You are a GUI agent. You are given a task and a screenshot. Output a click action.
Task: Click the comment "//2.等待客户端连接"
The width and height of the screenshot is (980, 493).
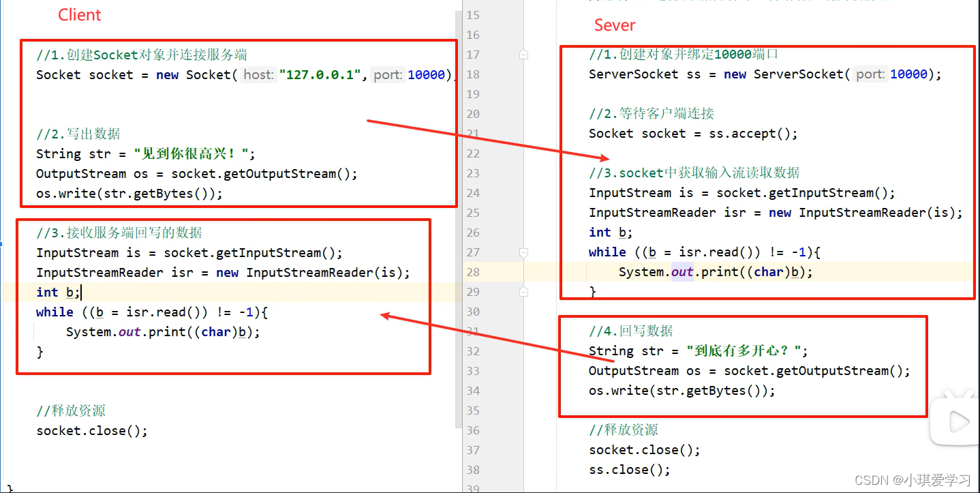coord(652,114)
